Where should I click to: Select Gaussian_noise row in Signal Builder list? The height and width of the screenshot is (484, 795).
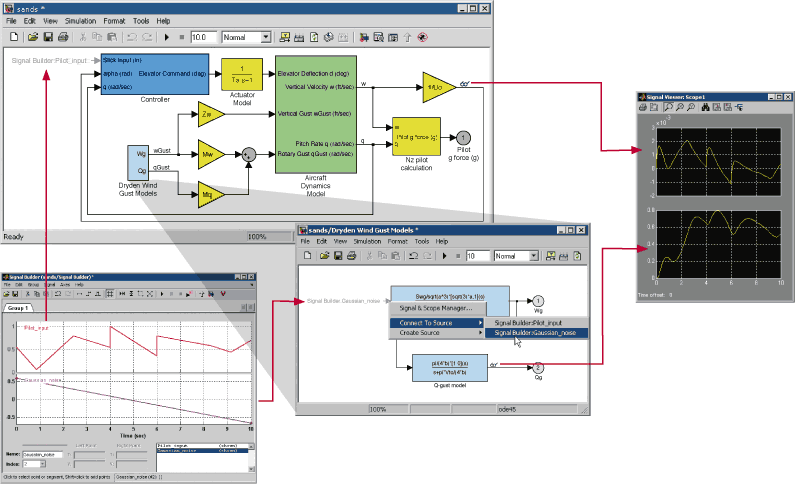click(x=203, y=451)
